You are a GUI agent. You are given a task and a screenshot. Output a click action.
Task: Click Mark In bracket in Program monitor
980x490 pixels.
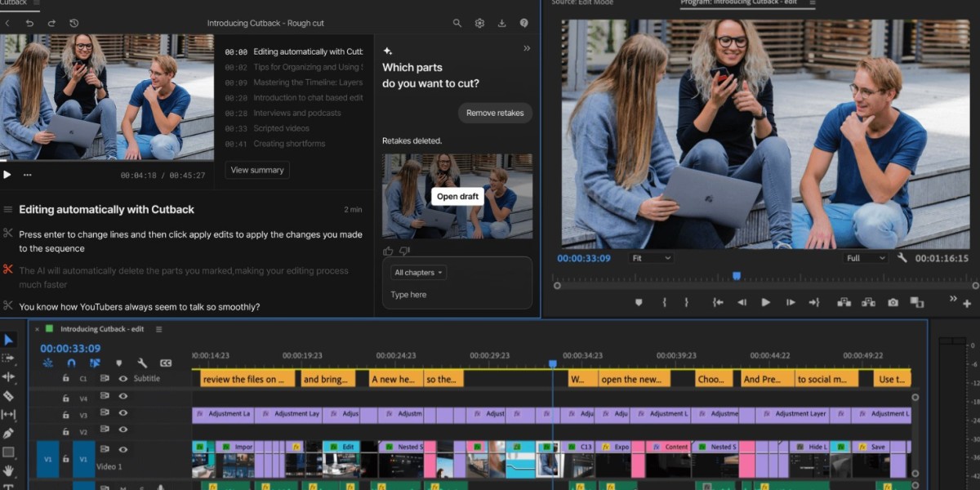(664, 302)
